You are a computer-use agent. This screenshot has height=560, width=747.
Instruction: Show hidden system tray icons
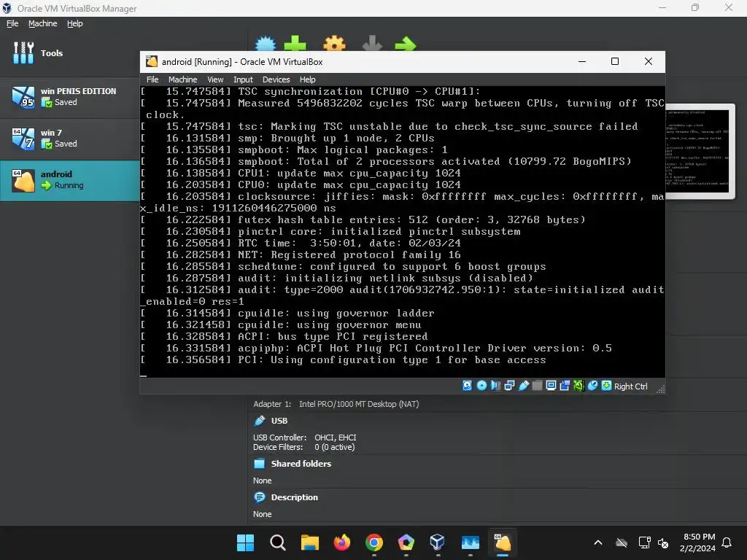point(598,542)
